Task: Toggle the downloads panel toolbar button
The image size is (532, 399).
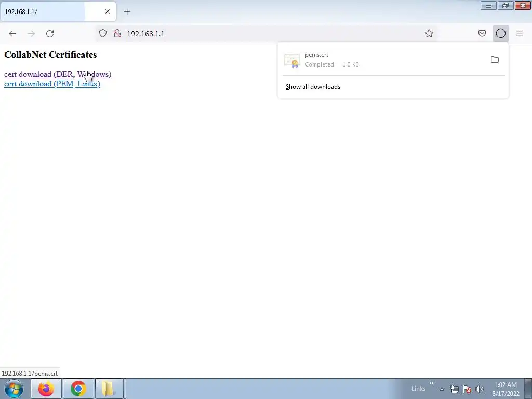Action: click(501, 33)
